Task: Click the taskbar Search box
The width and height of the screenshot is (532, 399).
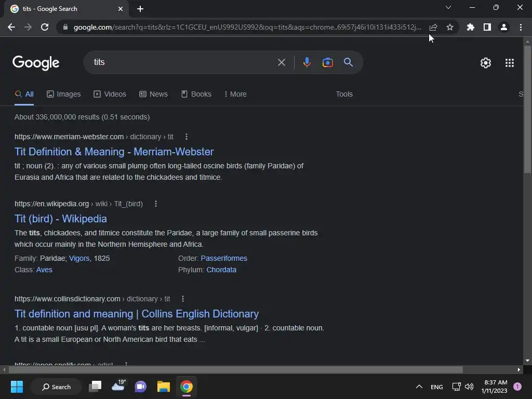Action: tap(56, 387)
